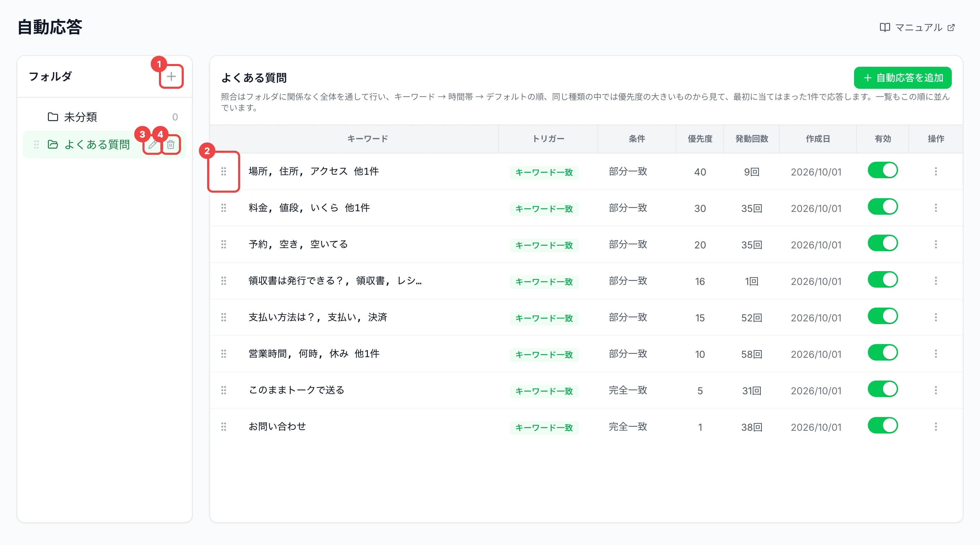
Task: Click the drag handle of お問い合わせ row
Action: click(224, 427)
